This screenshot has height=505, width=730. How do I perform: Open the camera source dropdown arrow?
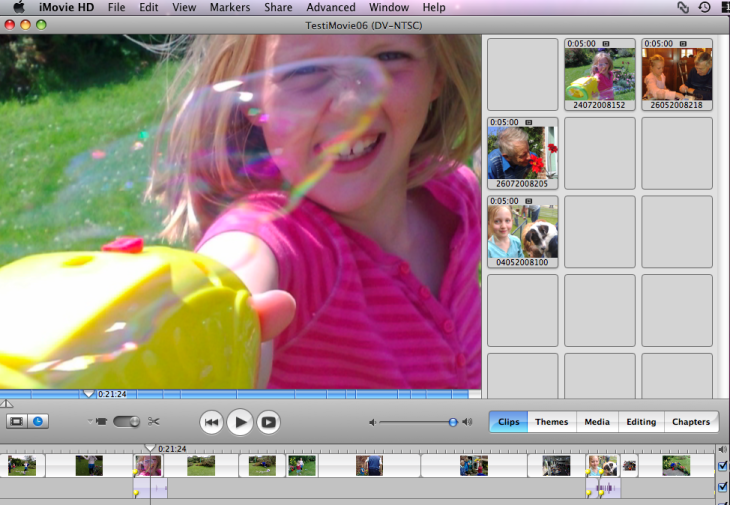(x=90, y=422)
